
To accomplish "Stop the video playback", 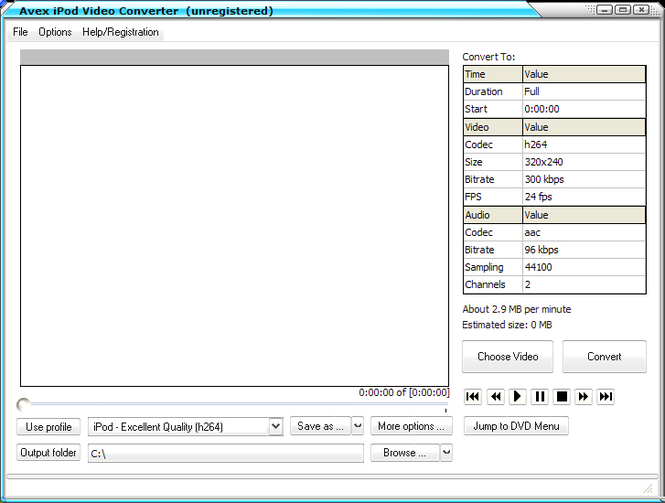I will 562,397.
